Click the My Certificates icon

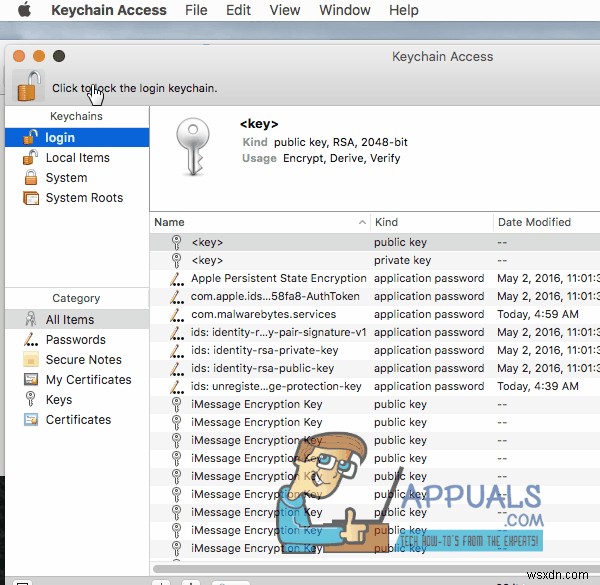click(x=31, y=380)
